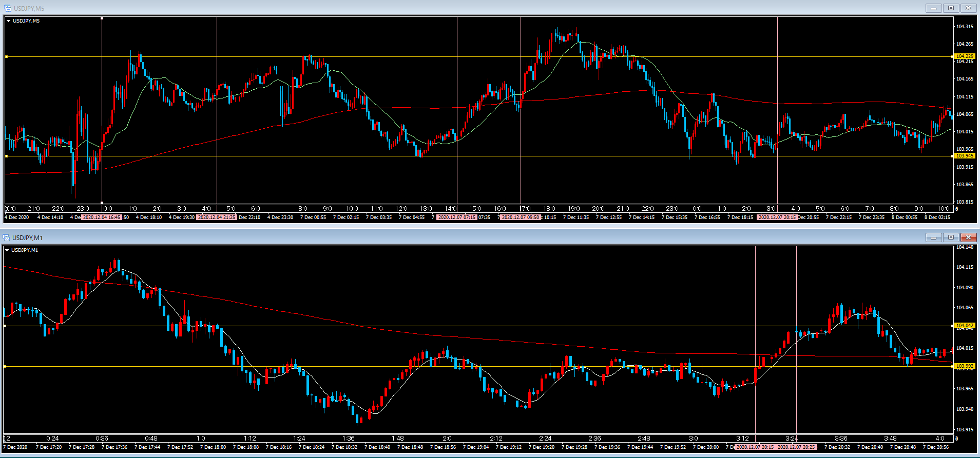Expand the USDJPY,M1 chart dropdown triangle
Screen dimensions: 980x458
7,250
